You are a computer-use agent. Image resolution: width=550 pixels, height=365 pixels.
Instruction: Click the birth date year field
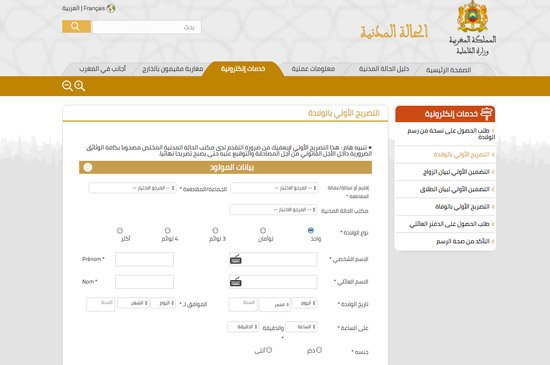pos(243,304)
